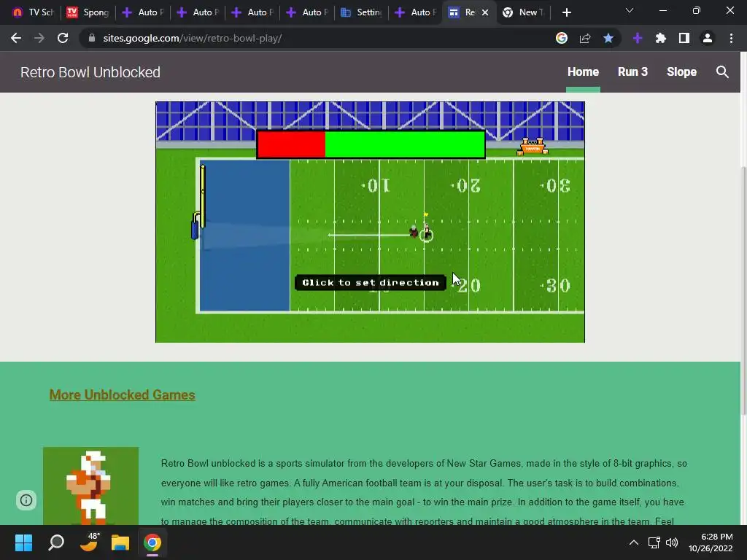Open the Chrome profile menu

click(x=708, y=38)
